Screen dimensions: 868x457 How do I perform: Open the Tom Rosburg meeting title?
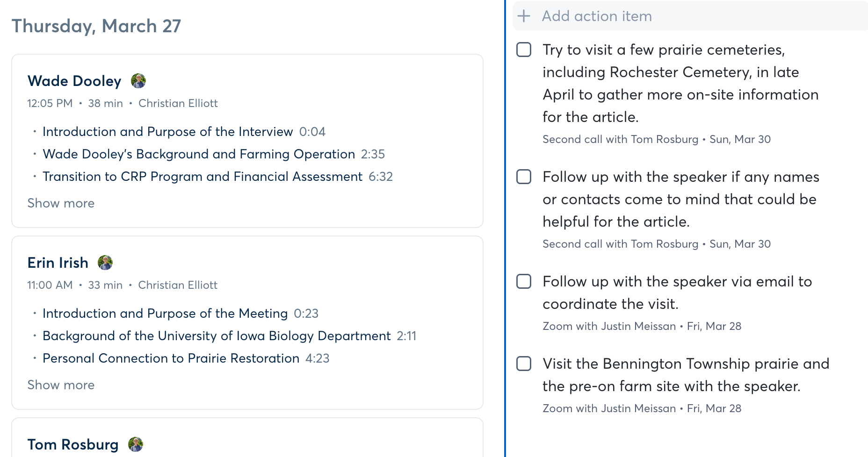coord(73,444)
